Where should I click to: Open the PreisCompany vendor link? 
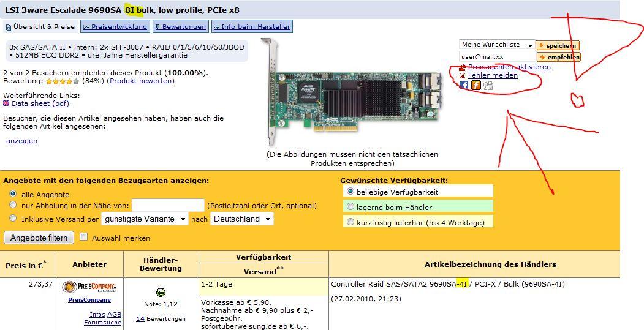click(x=89, y=299)
